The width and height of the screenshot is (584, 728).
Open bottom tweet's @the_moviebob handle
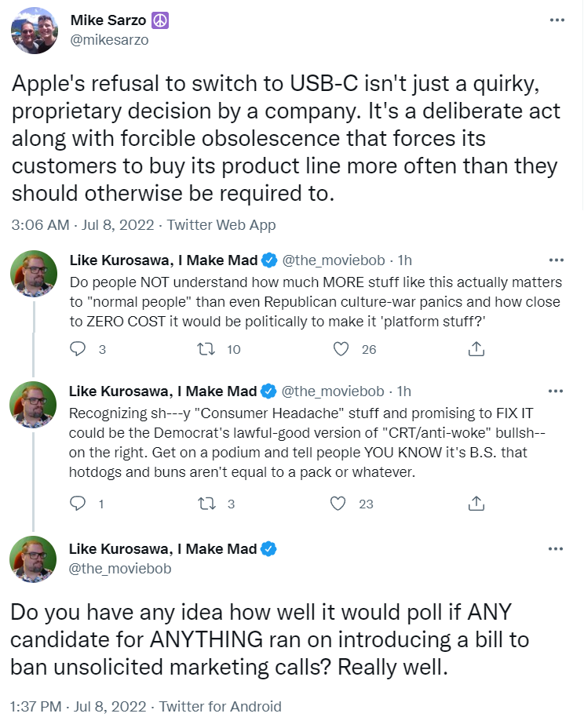[x=120, y=568]
